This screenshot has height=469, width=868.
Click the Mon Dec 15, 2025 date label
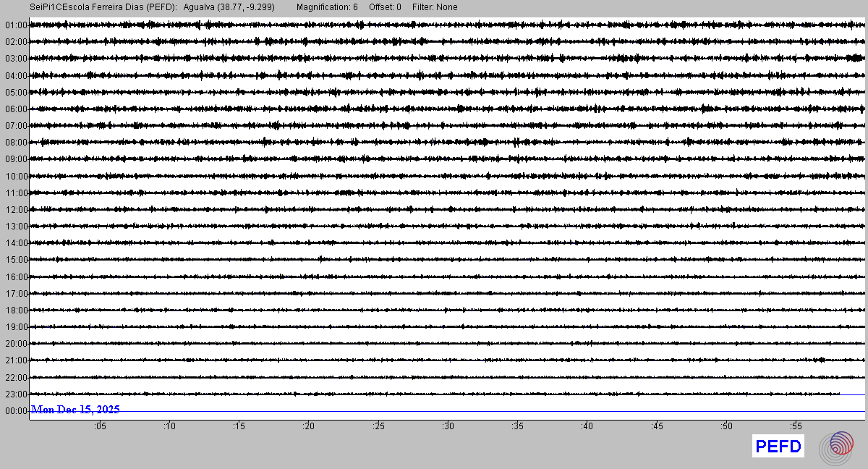click(x=75, y=410)
